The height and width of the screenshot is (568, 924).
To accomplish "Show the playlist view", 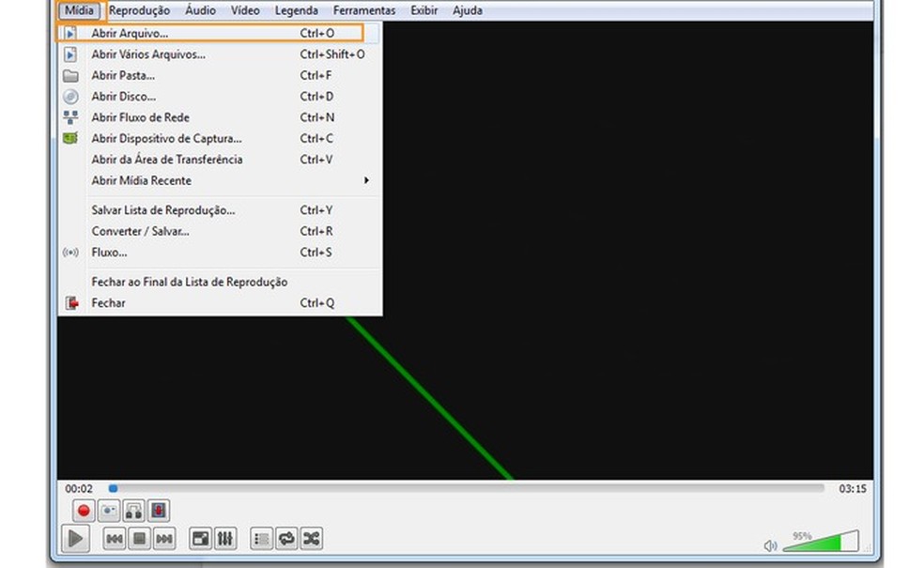I will tap(260, 539).
